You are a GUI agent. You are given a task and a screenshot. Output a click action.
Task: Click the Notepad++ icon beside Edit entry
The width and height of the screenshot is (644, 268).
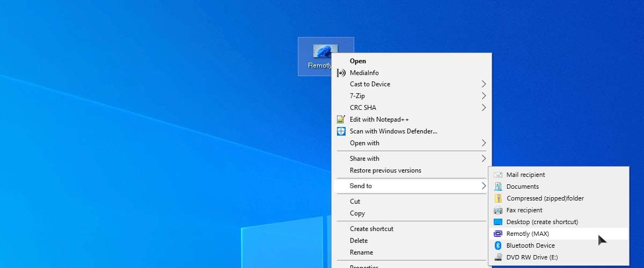(x=341, y=120)
